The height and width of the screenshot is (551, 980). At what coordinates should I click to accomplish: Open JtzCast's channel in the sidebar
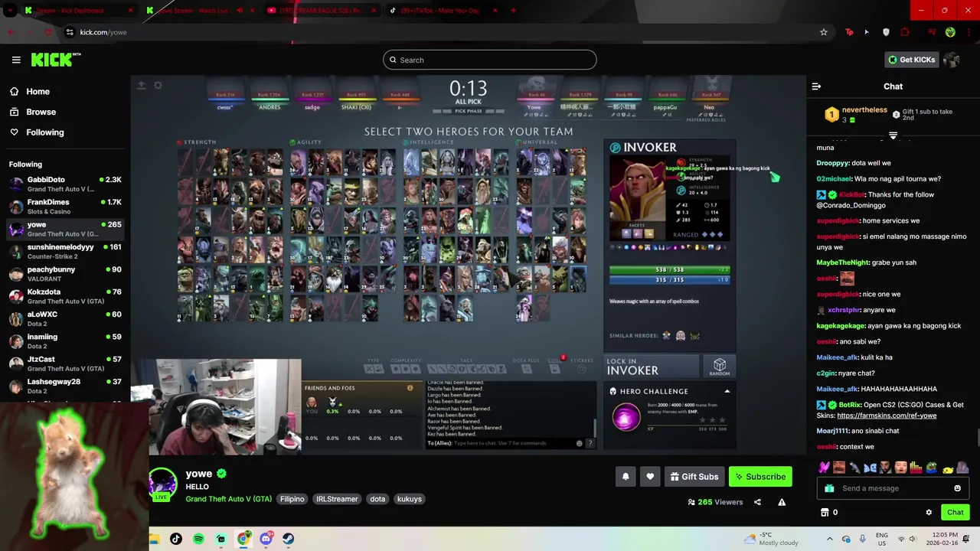tap(64, 364)
